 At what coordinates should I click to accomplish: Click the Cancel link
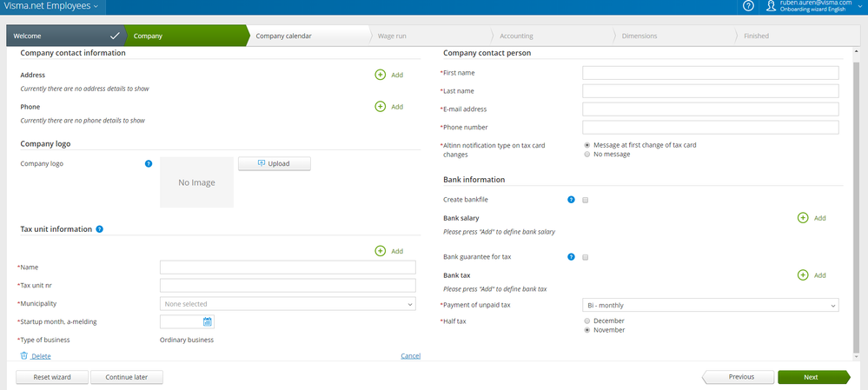tap(410, 356)
